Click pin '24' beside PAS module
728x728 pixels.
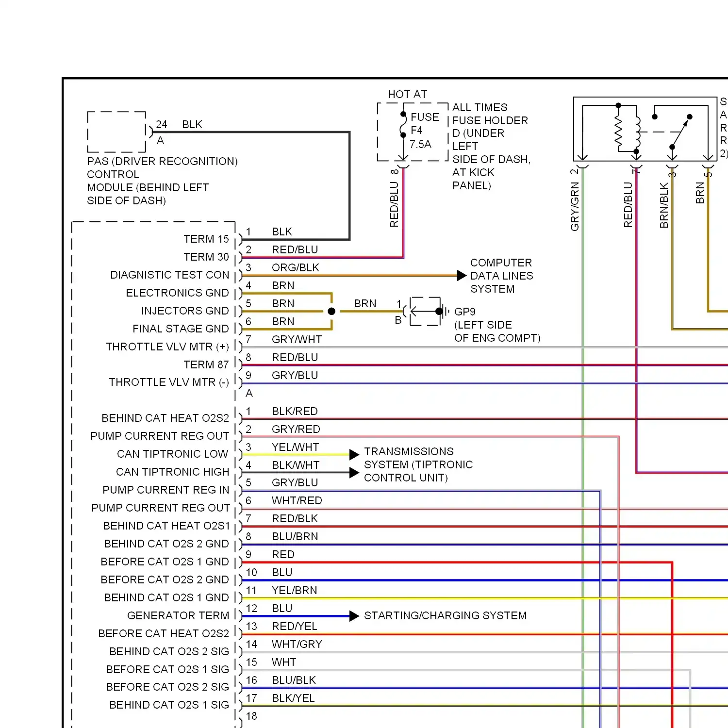click(x=162, y=125)
